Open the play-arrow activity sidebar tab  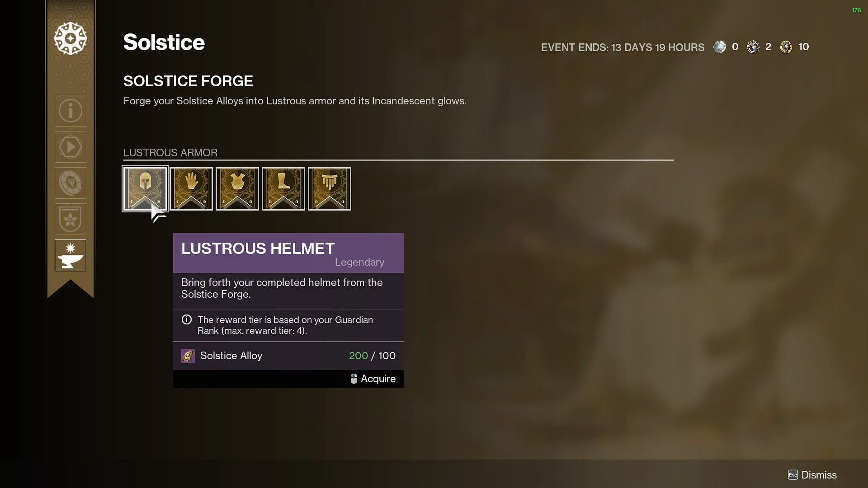click(x=71, y=147)
